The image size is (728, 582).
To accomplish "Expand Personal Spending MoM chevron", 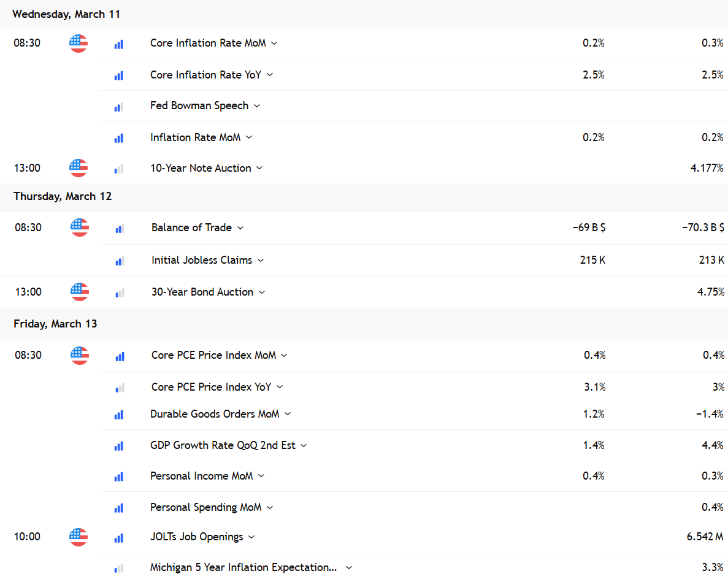I will click(270, 507).
